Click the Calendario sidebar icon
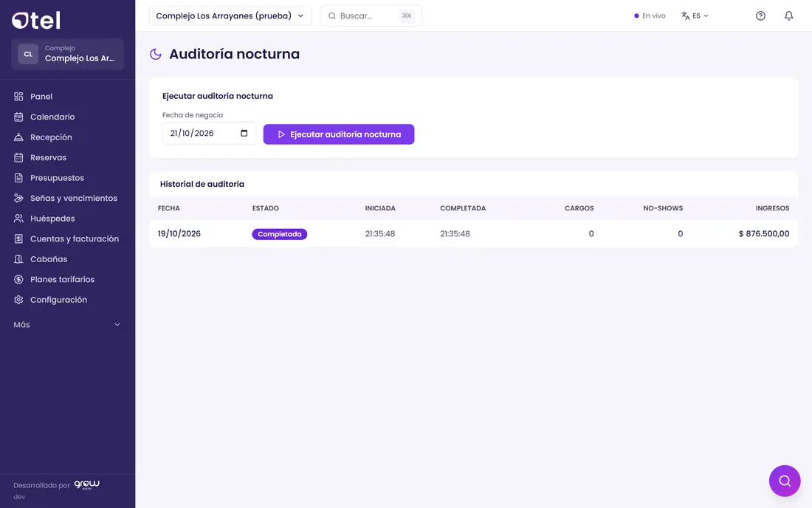Screen dimensions: 812x508 coord(18,117)
